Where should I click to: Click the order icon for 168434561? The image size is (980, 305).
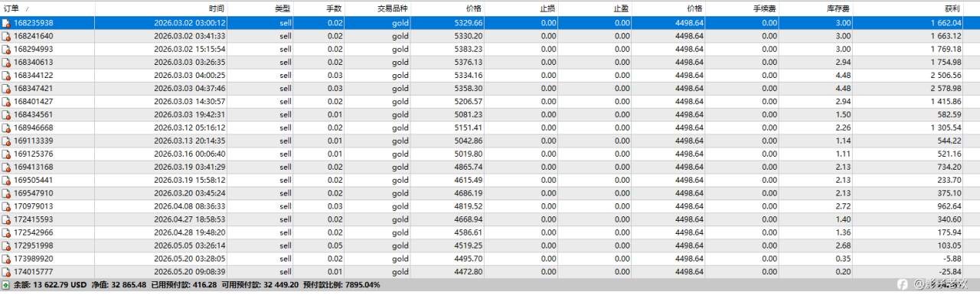pos(6,115)
